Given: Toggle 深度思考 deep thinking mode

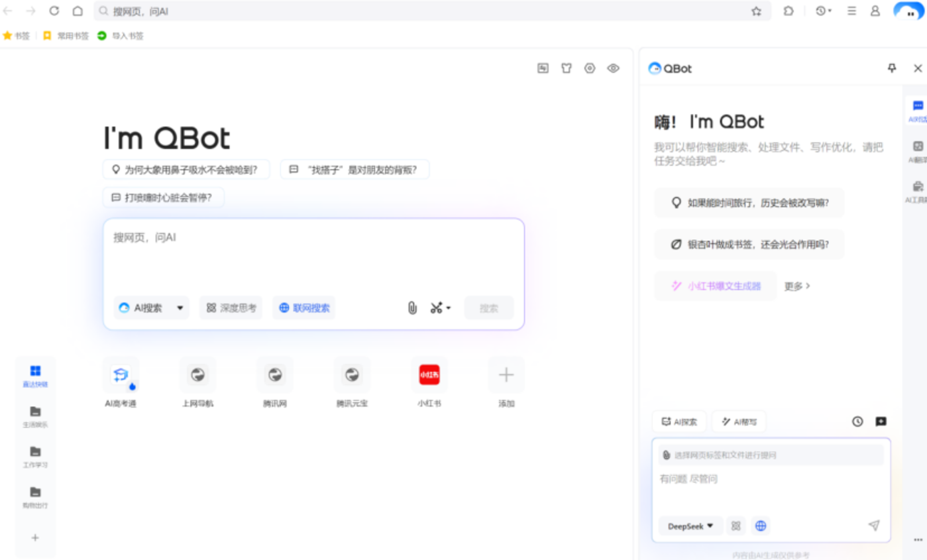Looking at the screenshot, I should click(x=231, y=308).
